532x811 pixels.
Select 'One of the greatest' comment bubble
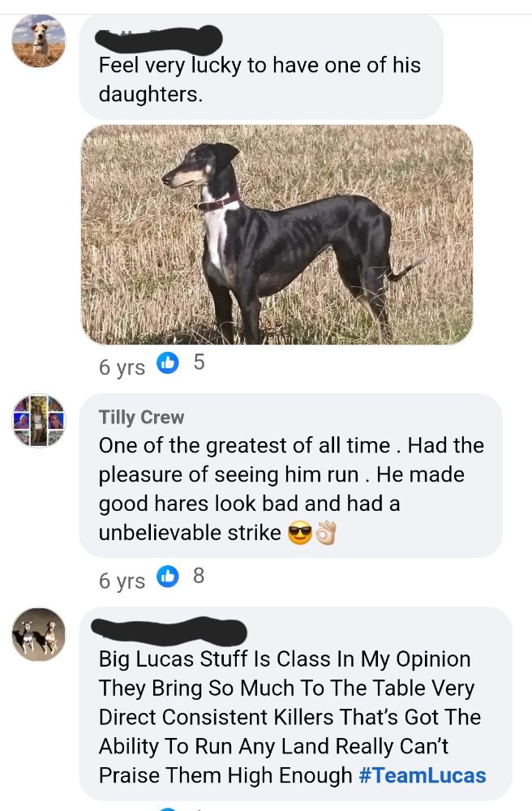290,475
